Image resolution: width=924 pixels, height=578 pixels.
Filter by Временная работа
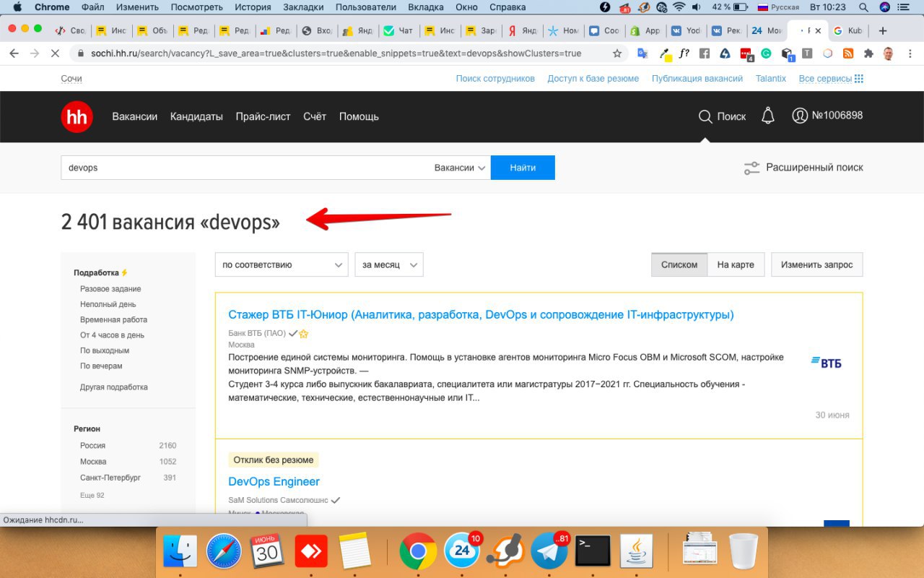pyautogui.click(x=113, y=320)
